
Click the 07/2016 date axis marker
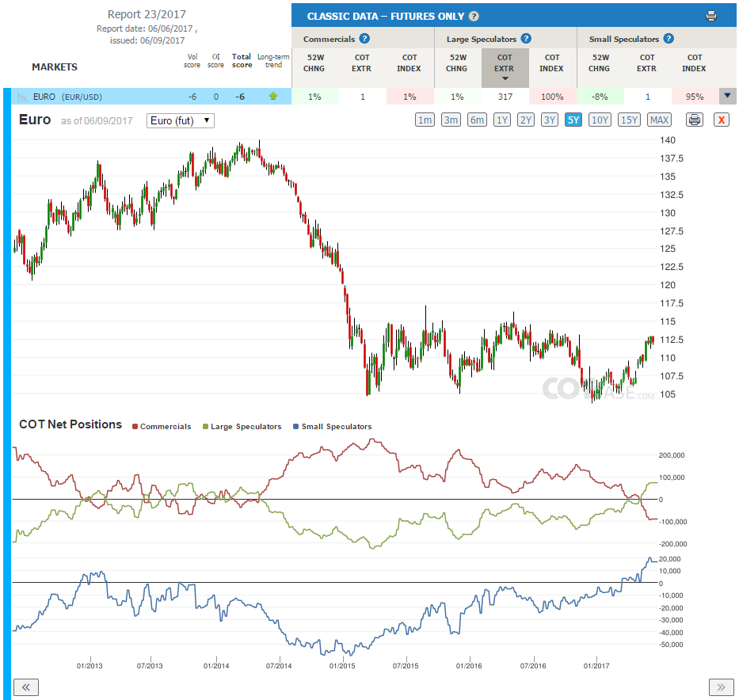tap(533, 666)
